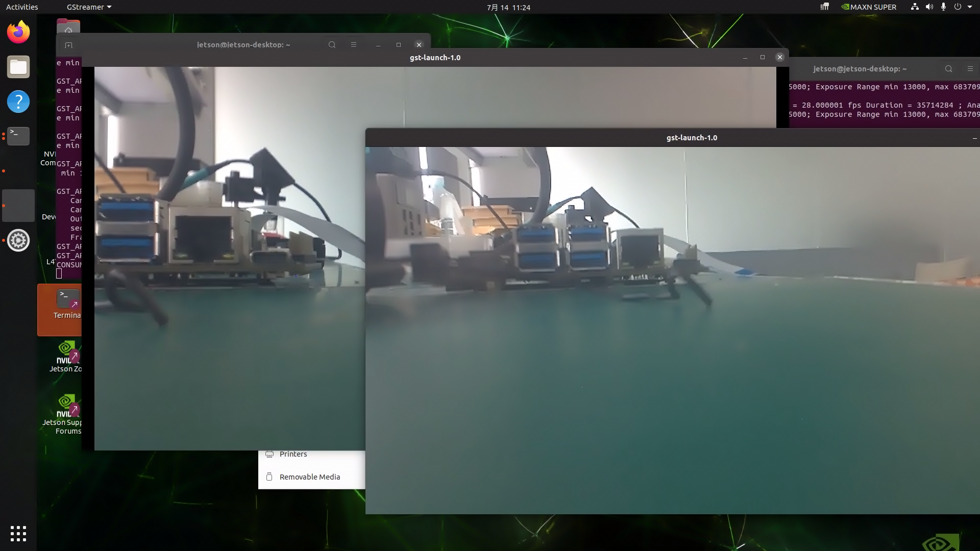Screen dimensions: 980x551
Task: Open the terminal hamburger menu
Action: tap(354, 45)
